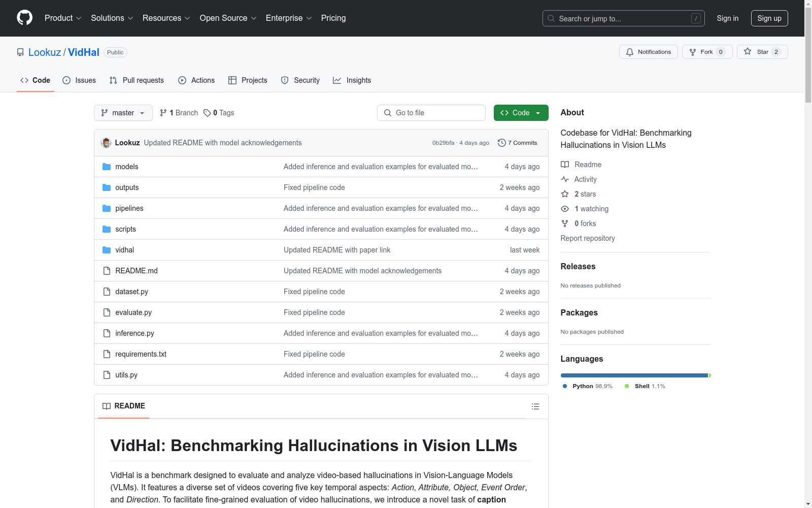Open the scripts folder

tap(125, 229)
